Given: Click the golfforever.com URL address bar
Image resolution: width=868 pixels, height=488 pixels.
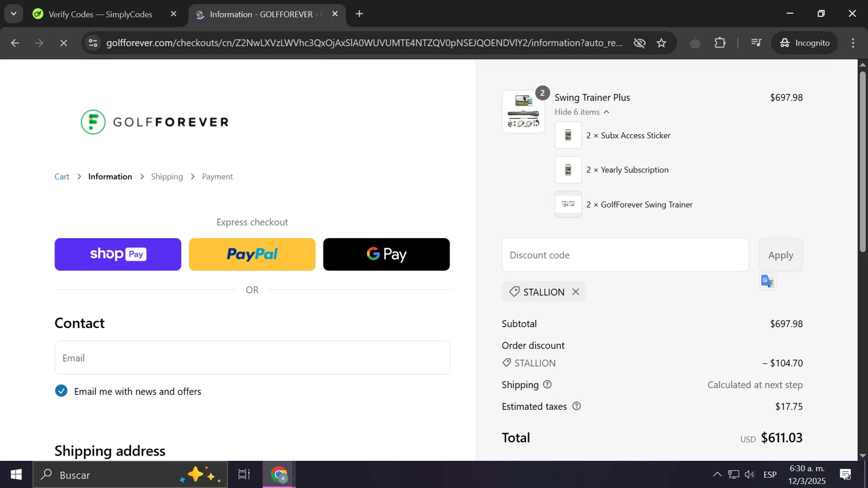Looking at the screenshot, I should point(365,43).
